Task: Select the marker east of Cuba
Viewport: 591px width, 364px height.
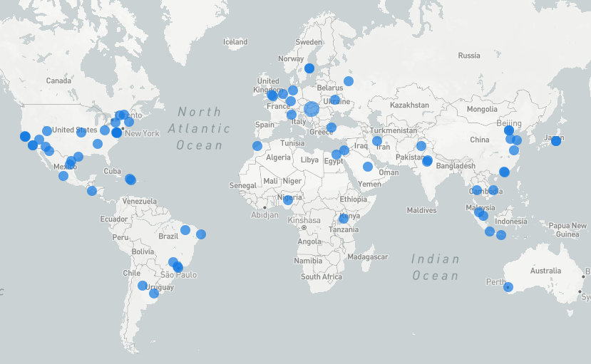Action: pyautogui.click(x=130, y=180)
